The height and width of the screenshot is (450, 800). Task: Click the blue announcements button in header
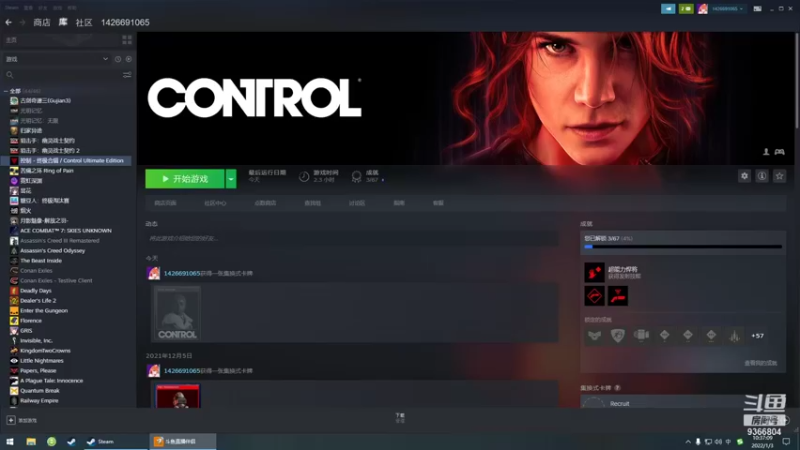[668, 9]
